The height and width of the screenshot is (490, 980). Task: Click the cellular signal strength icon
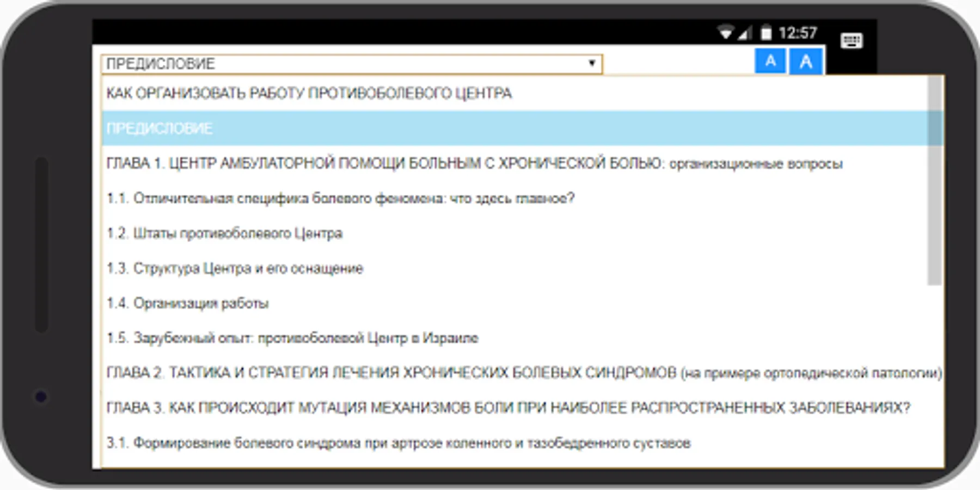pyautogui.click(x=745, y=33)
